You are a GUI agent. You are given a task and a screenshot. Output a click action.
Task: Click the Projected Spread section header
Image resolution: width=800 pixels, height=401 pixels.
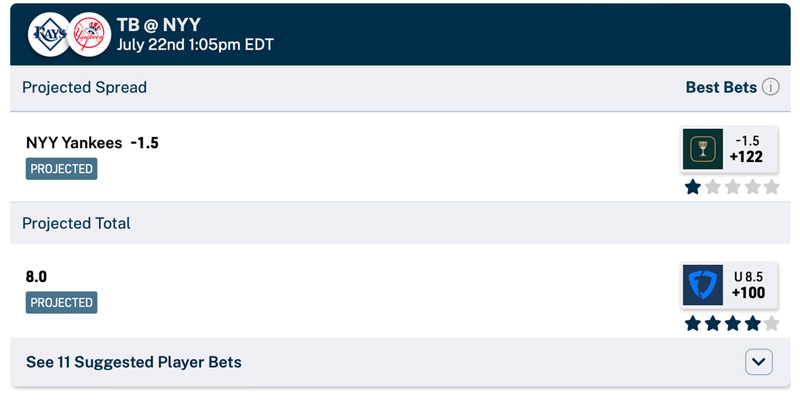pos(84,87)
